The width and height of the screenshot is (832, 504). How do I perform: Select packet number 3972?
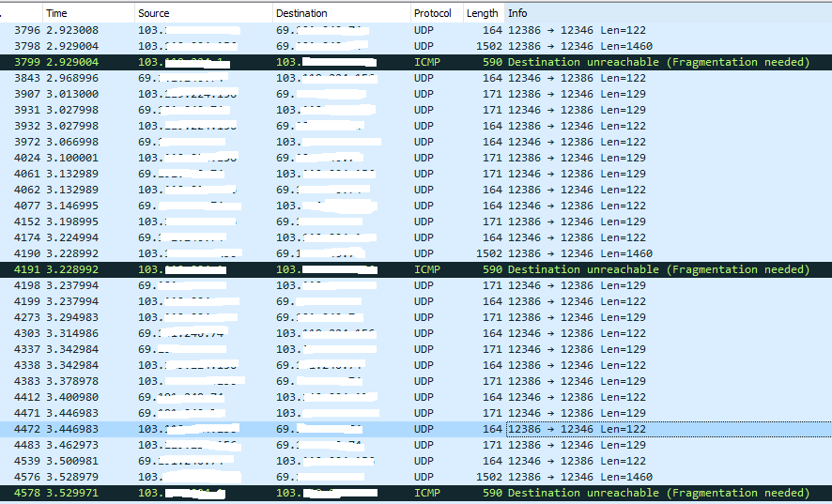tap(416, 142)
